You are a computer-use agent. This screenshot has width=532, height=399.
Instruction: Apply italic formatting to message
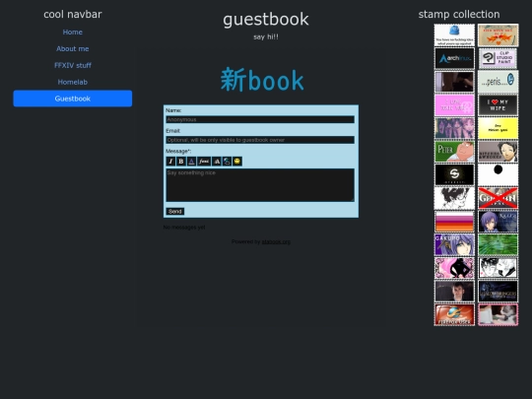(170, 162)
